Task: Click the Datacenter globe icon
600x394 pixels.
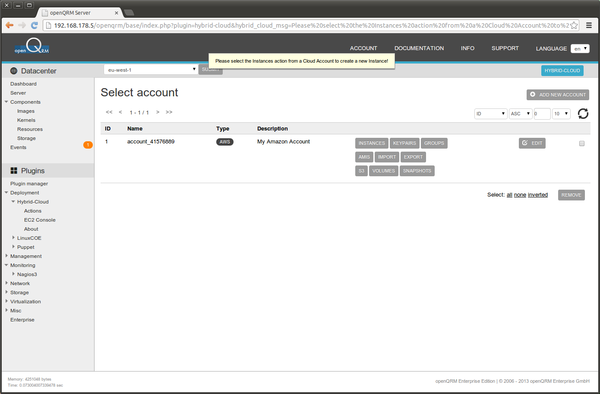Action: (14, 71)
